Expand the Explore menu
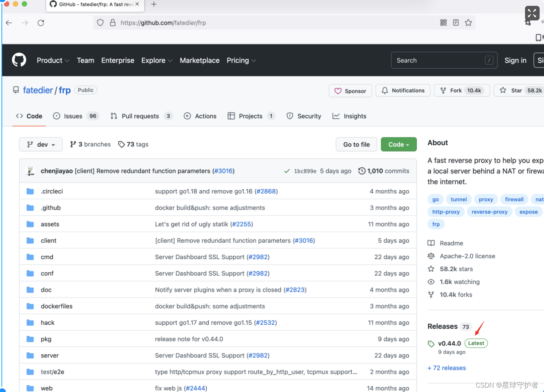 (x=157, y=60)
